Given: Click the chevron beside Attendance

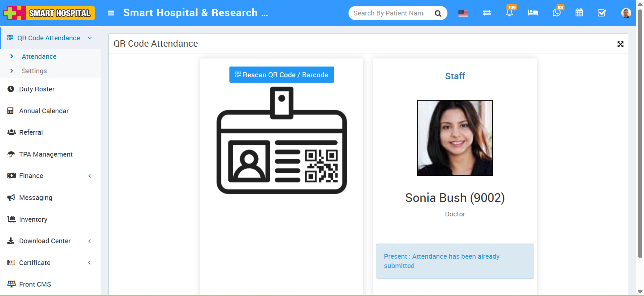Looking at the screenshot, I should (12, 56).
